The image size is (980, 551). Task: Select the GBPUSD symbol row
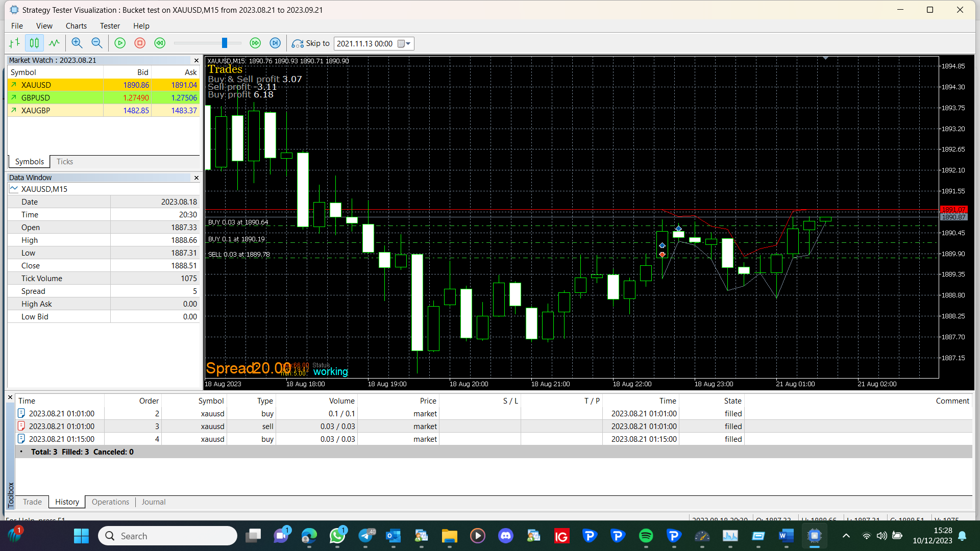click(x=104, y=98)
